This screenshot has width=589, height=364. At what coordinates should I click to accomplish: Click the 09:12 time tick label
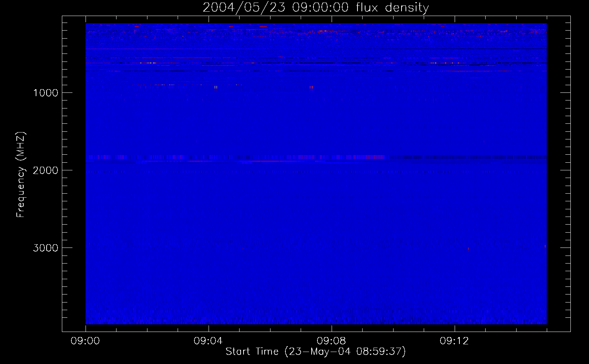point(454,341)
